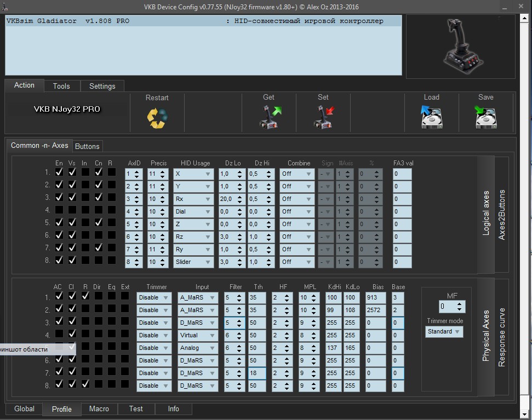Open Trimmer mode Standard dropdown

pos(444,331)
